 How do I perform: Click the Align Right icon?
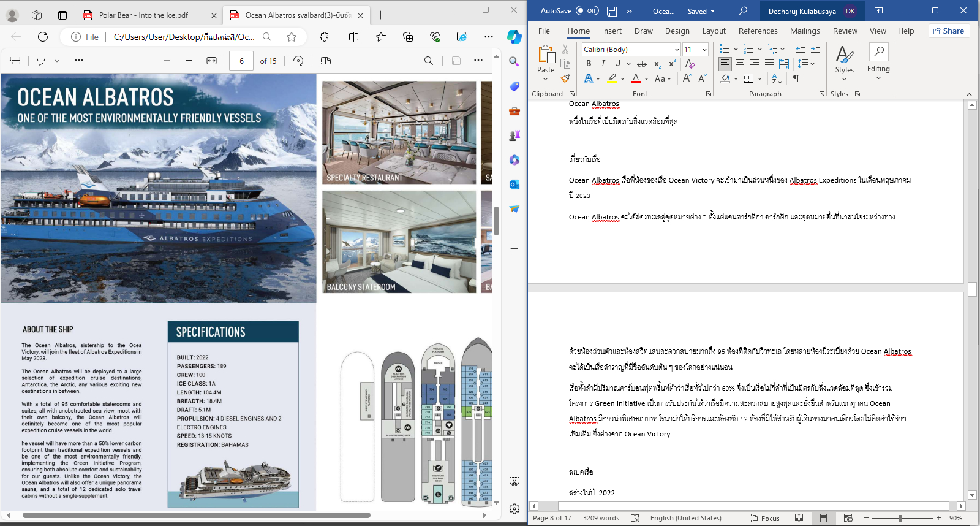tap(755, 64)
